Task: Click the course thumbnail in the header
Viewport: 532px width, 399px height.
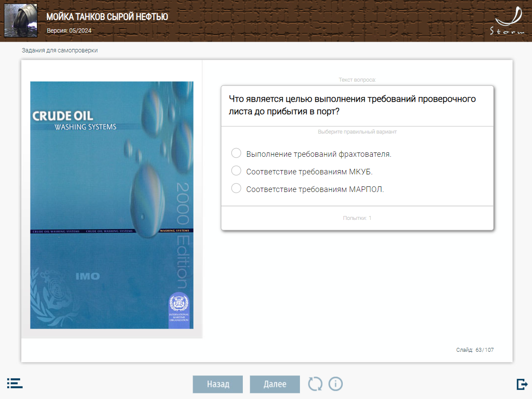Action: [20, 21]
